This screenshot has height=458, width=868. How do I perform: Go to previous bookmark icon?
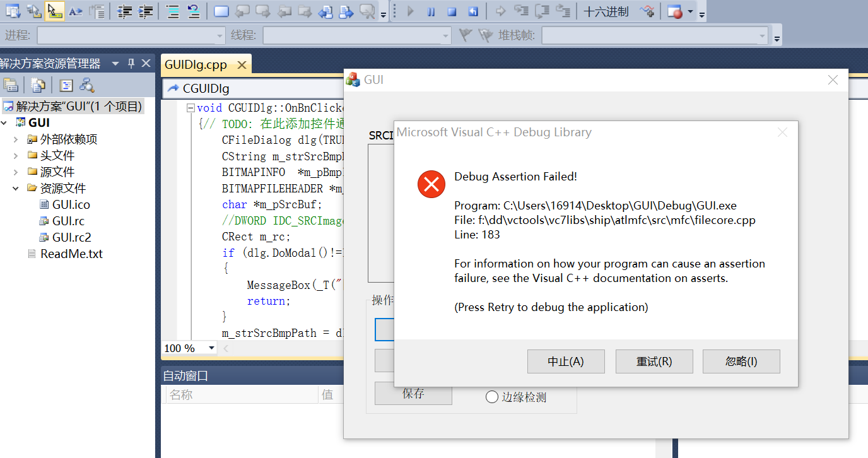click(x=242, y=11)
